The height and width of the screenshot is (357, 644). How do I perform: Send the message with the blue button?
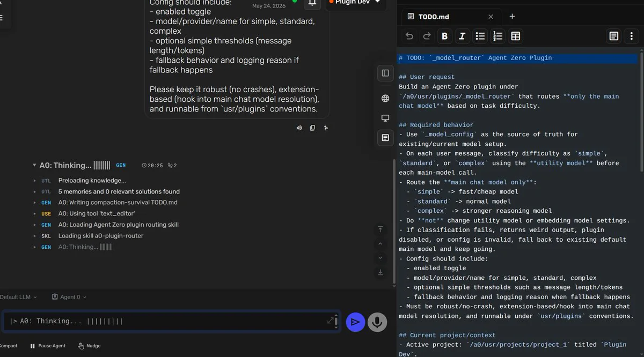tap(355, 322)
